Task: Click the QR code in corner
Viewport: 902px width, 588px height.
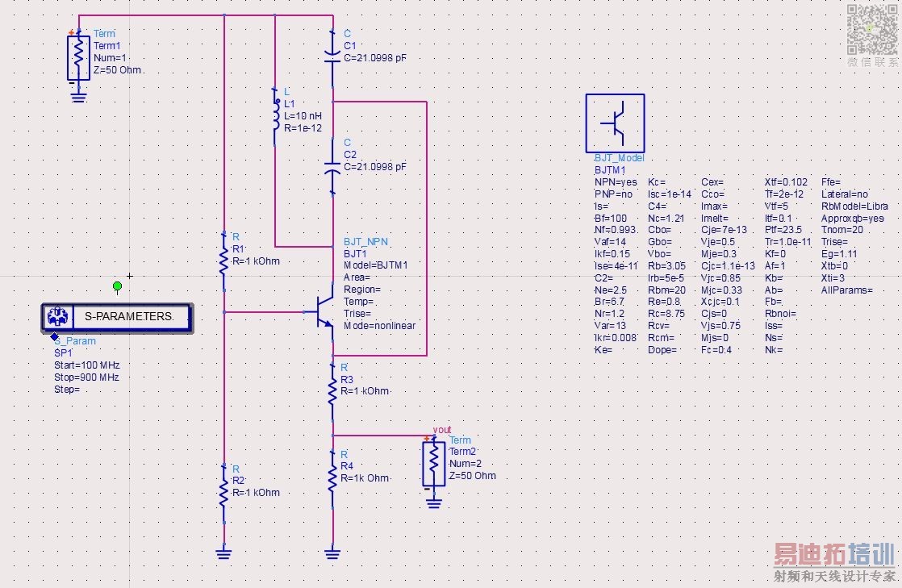Action: (872, 30)
